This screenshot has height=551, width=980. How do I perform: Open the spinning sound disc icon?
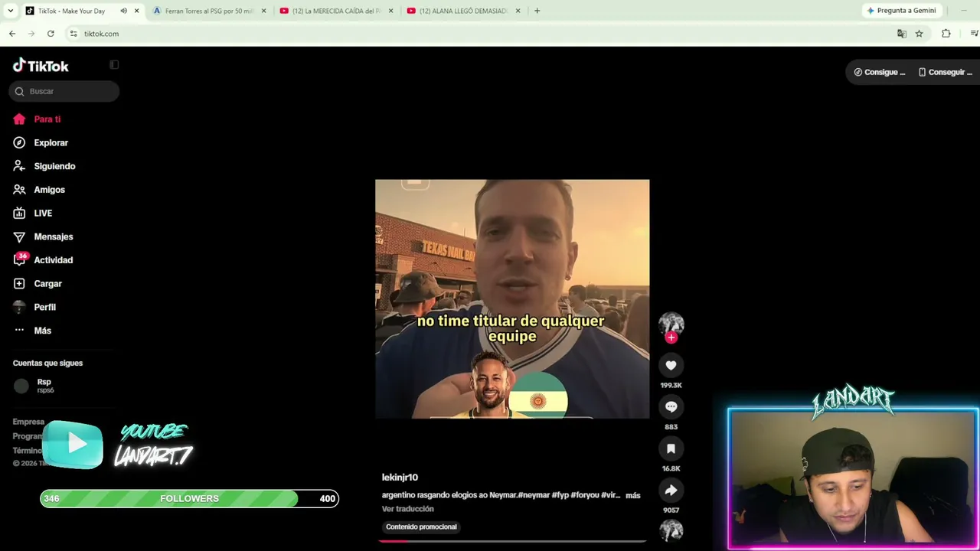click(671, 530)
